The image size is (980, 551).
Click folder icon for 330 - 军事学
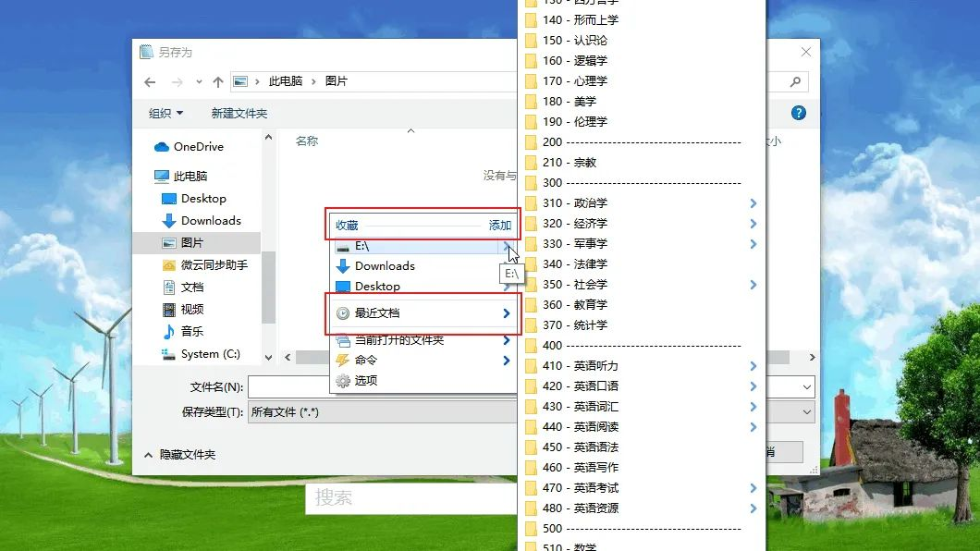pyautogui.click(x=532, y=244)
